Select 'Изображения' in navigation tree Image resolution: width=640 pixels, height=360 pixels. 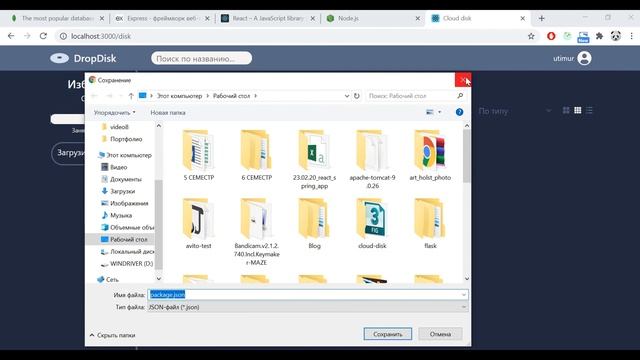[x=129, y=203]
